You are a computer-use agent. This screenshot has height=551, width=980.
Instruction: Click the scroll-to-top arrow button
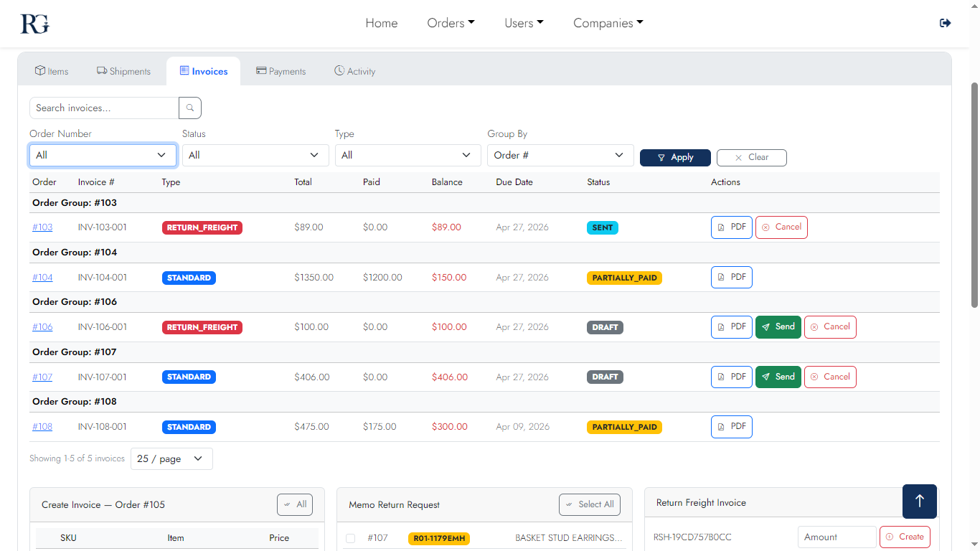click(919, 501)
